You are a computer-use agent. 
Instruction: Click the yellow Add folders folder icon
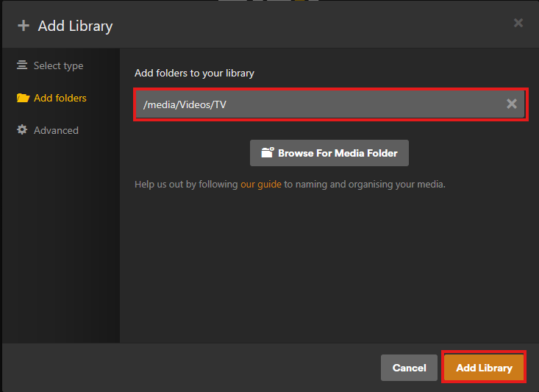tap(23, 98)
